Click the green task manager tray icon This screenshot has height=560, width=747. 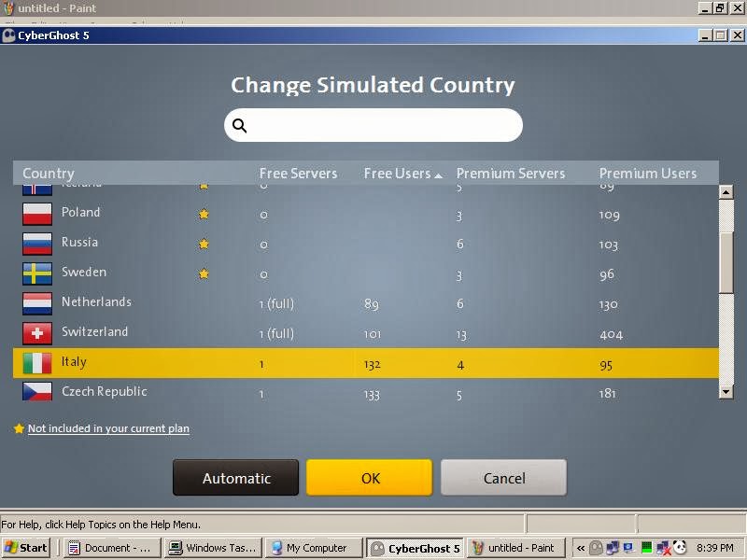pos(646,548)
